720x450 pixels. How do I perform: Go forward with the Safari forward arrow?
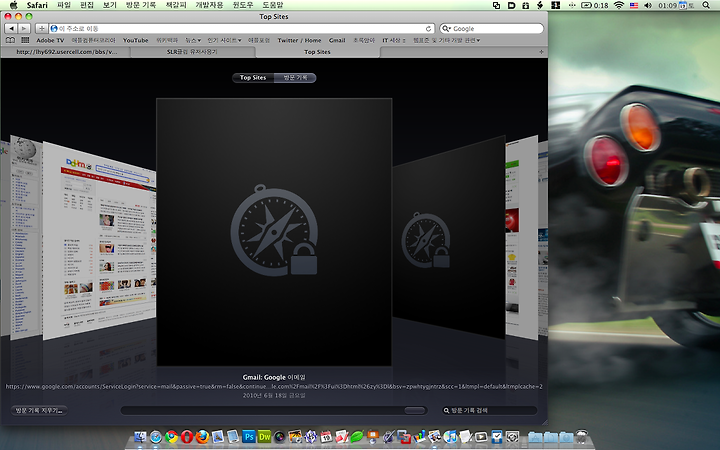pyautogui.click(x=24, y=28)
